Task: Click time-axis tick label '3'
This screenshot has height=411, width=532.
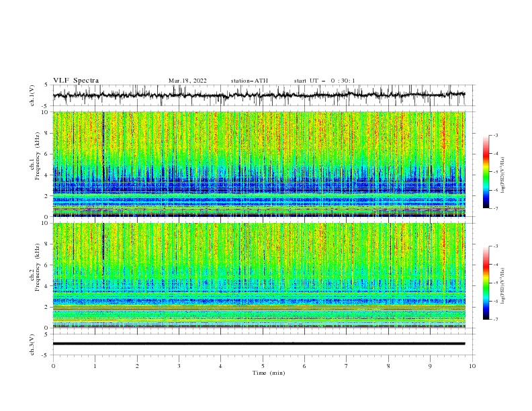Action: pos(179,366)
